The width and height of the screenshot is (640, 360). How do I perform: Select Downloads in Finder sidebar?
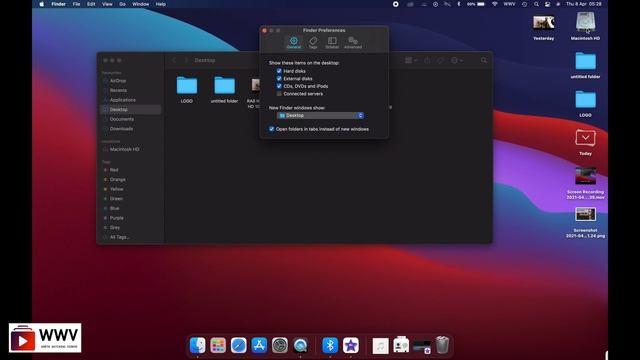131,129
